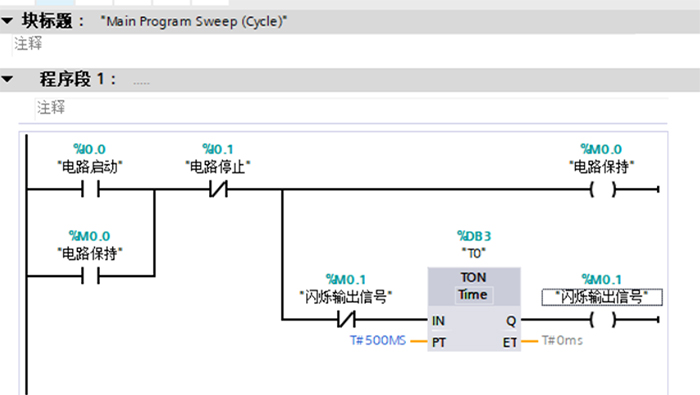700x395 pixels.
Task: Click the timer IN input pin
Action: [x=438, y=320]
